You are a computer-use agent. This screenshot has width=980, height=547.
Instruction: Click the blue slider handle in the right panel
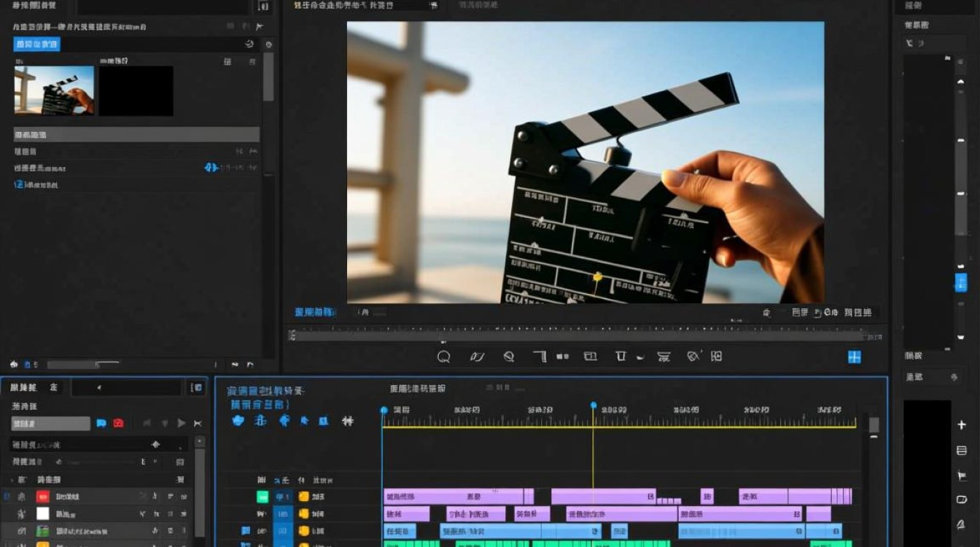coord(961,282)
